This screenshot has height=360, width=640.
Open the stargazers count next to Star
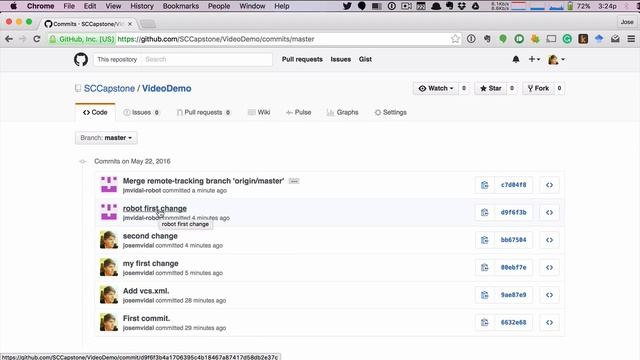click(512, 88)
